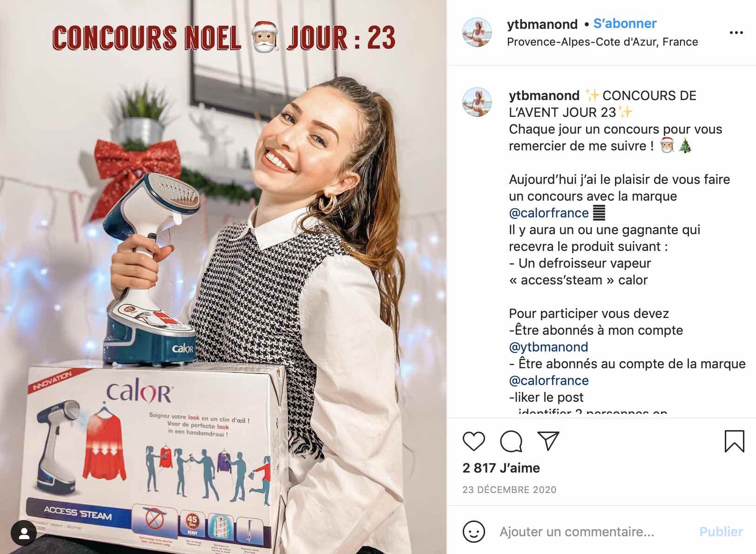Open the comment bubble icon
Viewport: 756px width, 554px height.
tap(511, 441)
